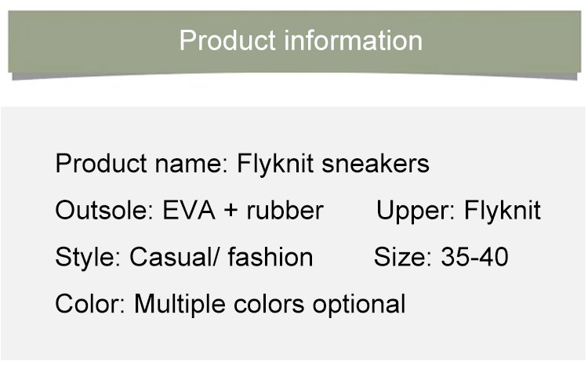The image size is (588, 369).
Task: Click the 'Style' label text
Action: click(x=88, y=257)
